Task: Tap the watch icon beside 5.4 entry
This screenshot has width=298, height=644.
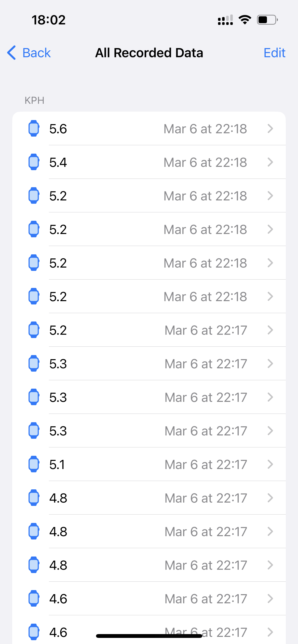Action: [x=34, y=162]
